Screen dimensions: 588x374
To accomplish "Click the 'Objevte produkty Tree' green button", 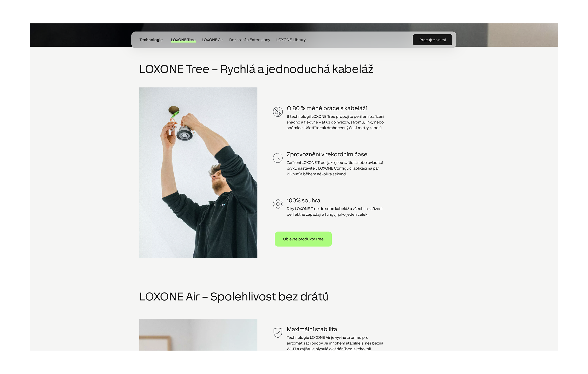I will pos(303,239).
